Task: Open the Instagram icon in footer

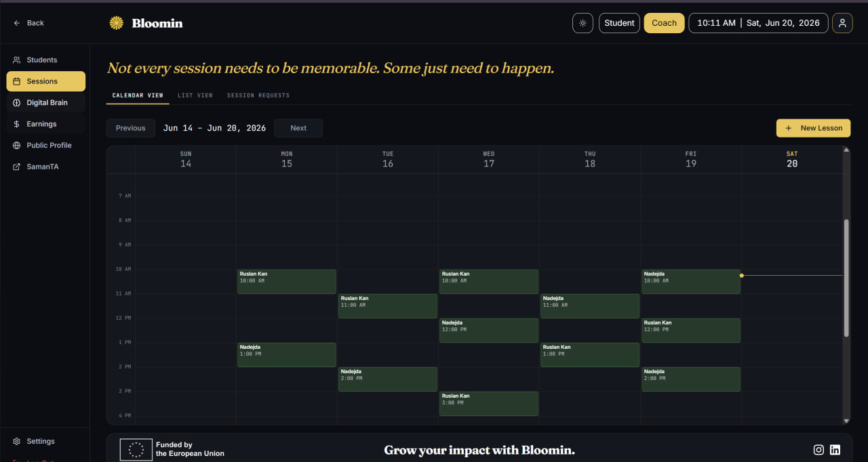Action: (x=818, y=450)
